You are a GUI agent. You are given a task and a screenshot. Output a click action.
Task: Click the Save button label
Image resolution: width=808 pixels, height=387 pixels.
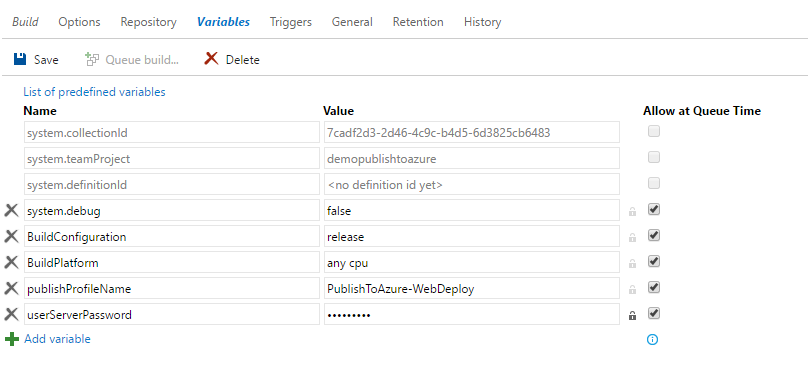coord(46,60)
